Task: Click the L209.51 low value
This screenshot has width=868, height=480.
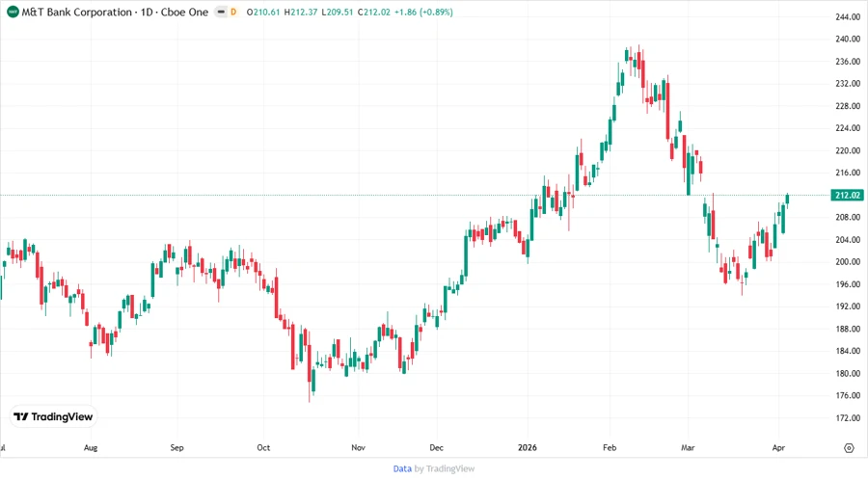Action: pyautogui.click(x=338, y=12)
